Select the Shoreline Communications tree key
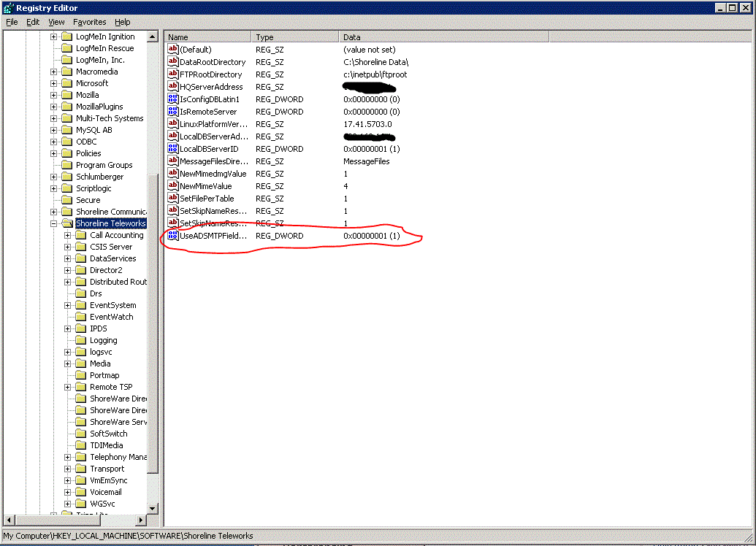The width and height of the screenshot is (756, 546). pos(111,212)
